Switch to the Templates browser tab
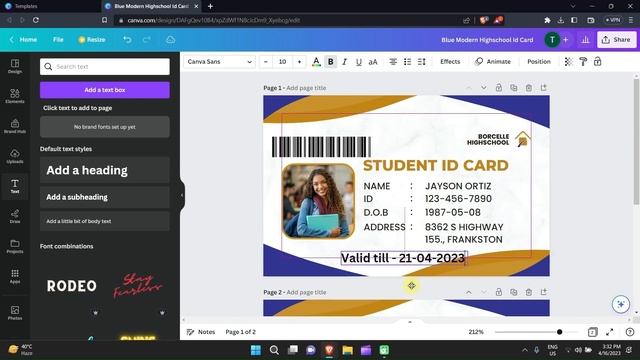Image resolution: width=640 pixels, height=360 pixels. pos(26,6)
